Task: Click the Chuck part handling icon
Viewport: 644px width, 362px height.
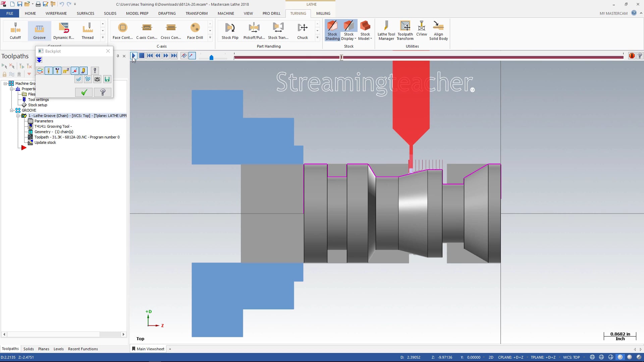Action: coord(302,31)
